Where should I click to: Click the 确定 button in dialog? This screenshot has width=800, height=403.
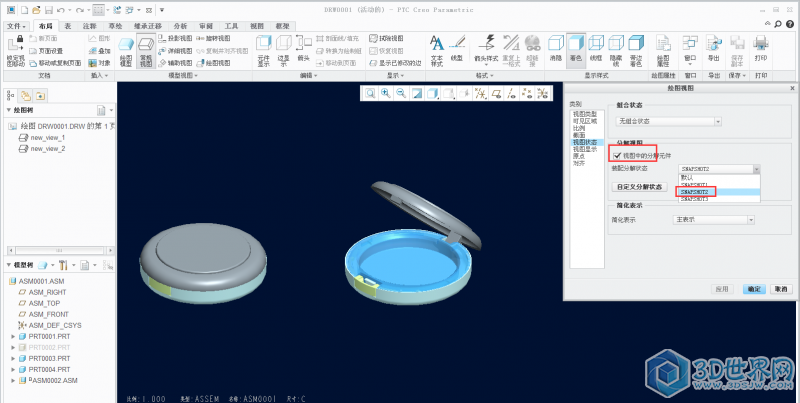coord(755,289)
